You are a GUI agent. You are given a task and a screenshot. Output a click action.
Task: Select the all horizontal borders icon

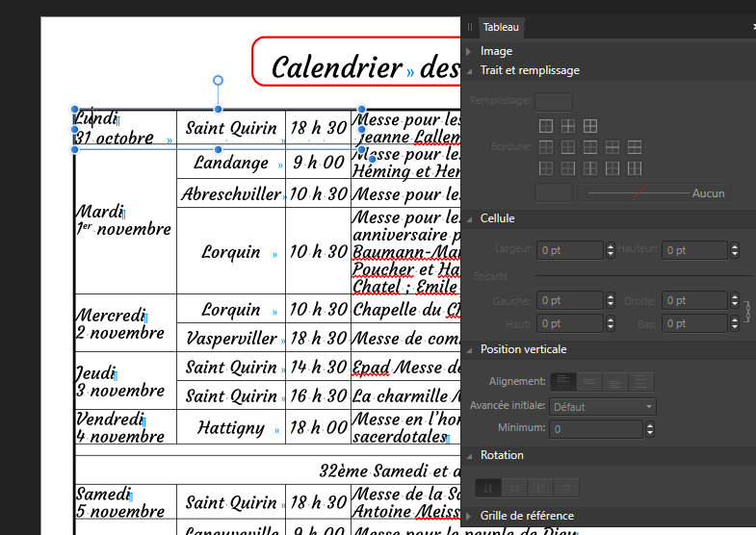[x=635, y=147]
